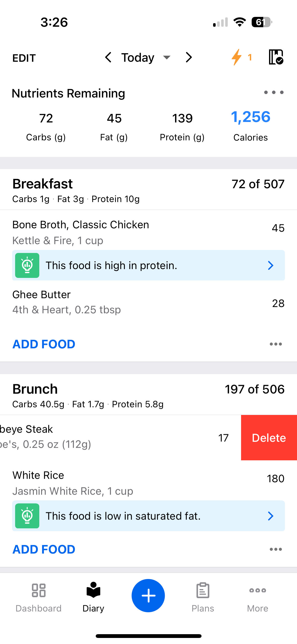Image resolution: width=297 pixels, height=644 pixels.
Task: Open the Plans clipboard icon
Action: [x=203, y=590]
